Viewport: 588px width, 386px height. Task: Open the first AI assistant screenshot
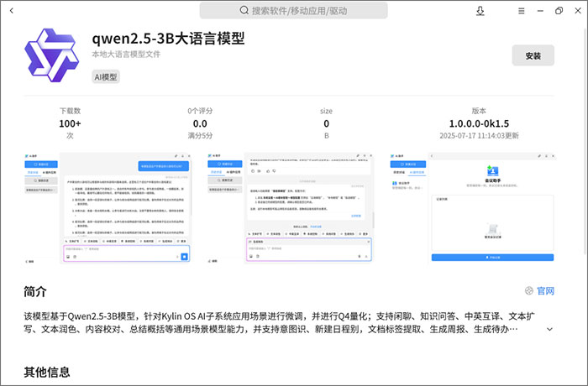click(x=108, y=208)
